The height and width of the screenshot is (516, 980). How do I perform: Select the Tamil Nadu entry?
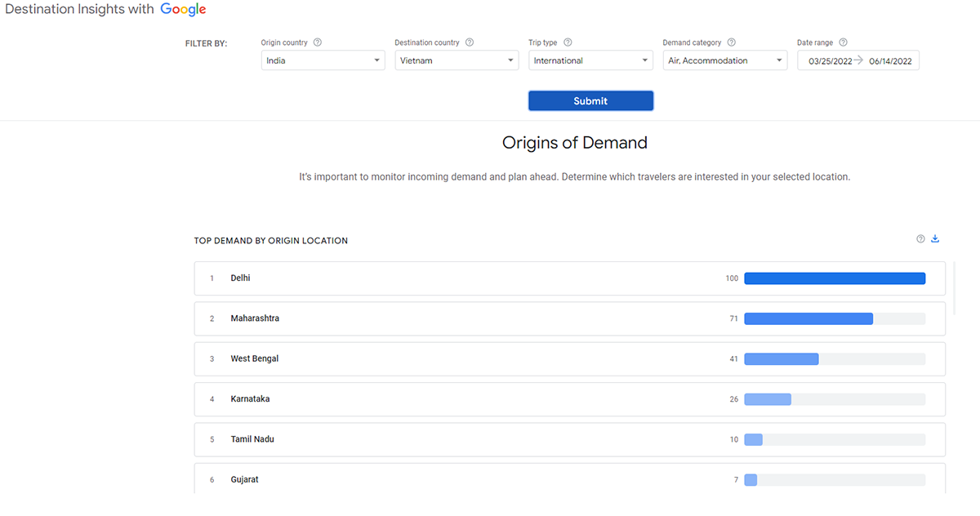(569, 439)
